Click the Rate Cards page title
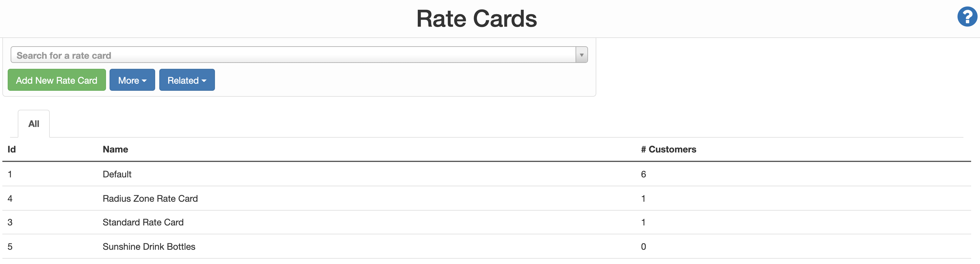980x264 pixels. [478, 18]
